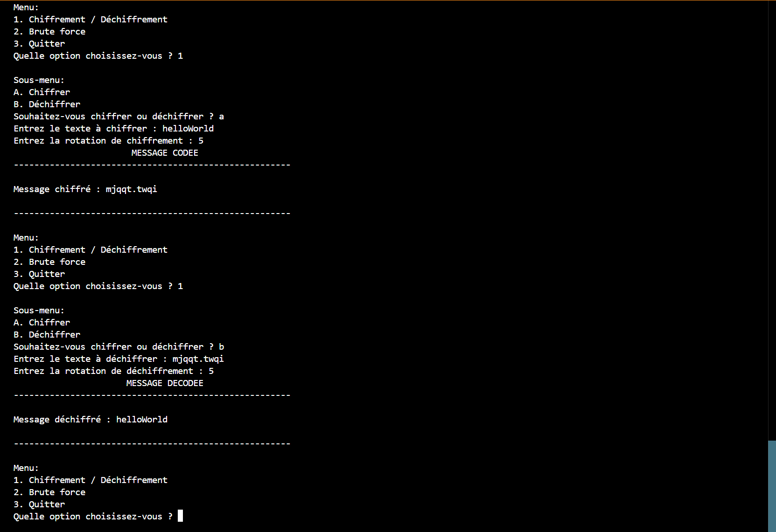Screen dimensions: 776x532
Task: Click '3. Quitter' in the bottom menu
Action: (39, 504)
